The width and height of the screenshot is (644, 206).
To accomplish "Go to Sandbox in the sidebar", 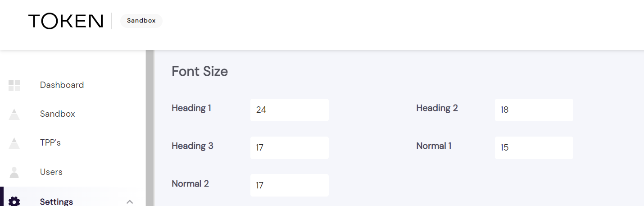I will pos(57,114).
